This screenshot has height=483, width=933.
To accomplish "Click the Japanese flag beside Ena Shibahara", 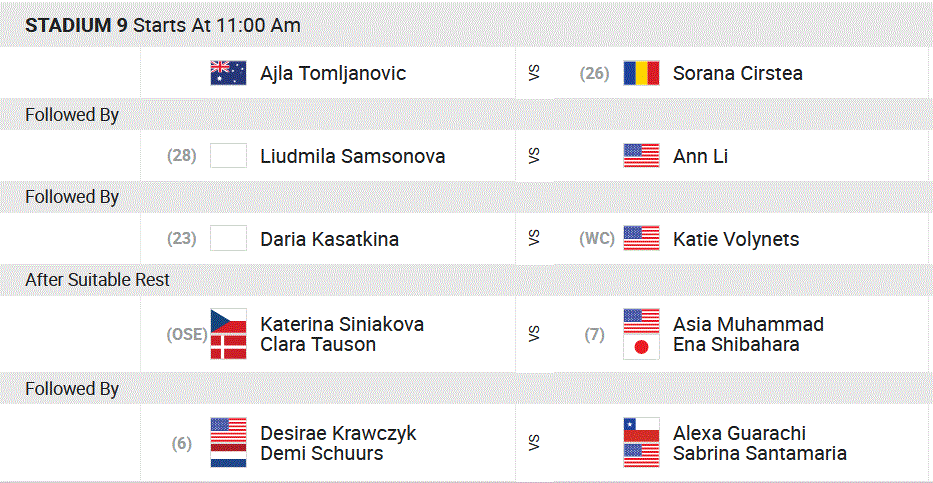I will tap(641, 346).
